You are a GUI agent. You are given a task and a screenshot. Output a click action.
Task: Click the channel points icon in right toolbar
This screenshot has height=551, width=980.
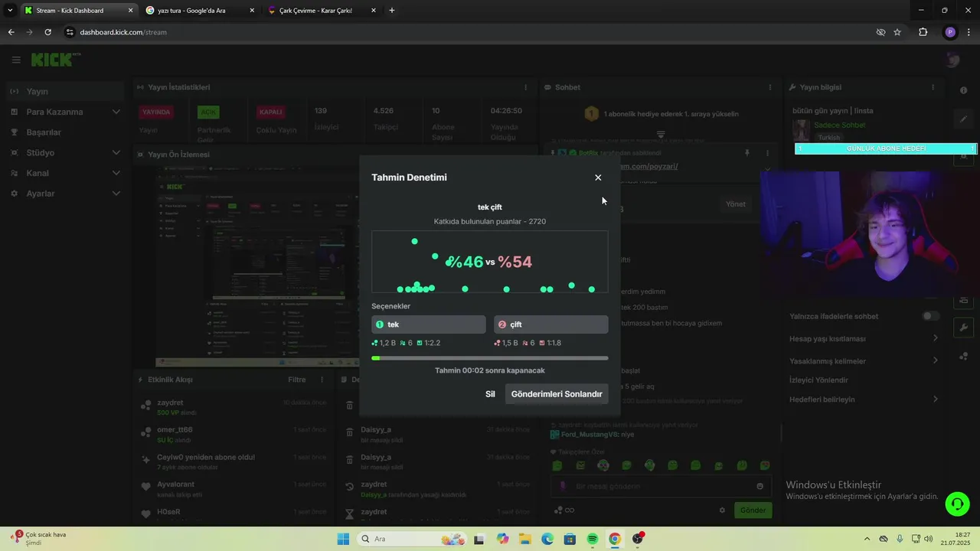point(963,357)
